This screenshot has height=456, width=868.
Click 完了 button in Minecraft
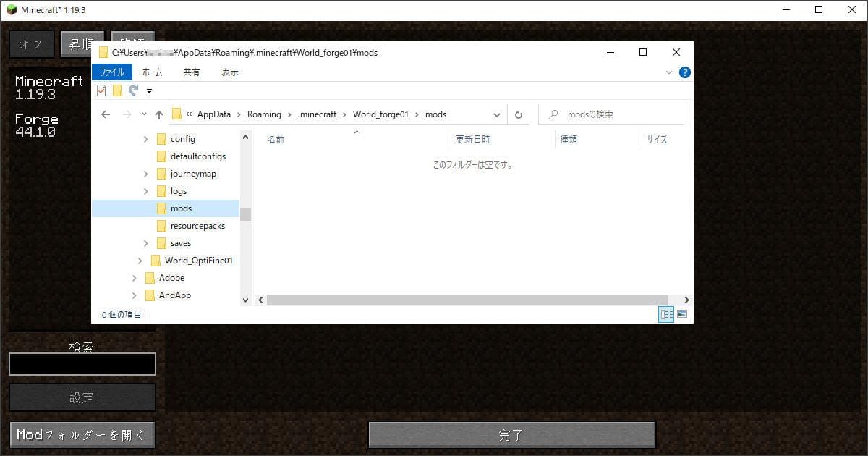512,435
